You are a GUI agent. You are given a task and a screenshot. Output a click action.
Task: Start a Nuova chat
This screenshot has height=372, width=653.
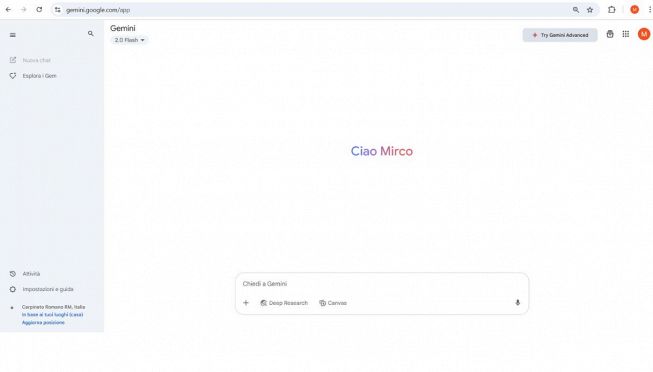pyautogui.click(x=30, y=60)
